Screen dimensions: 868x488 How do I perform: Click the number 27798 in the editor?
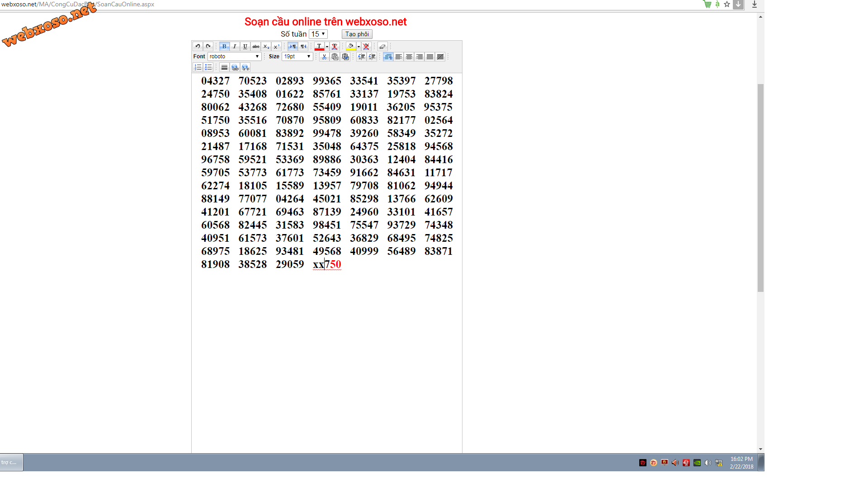(x=439, y=81)
